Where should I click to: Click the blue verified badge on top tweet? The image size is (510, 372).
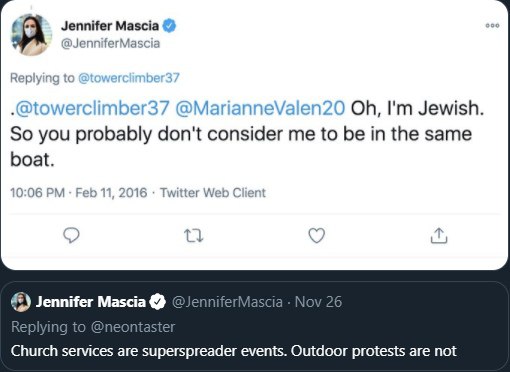point(169,26)
